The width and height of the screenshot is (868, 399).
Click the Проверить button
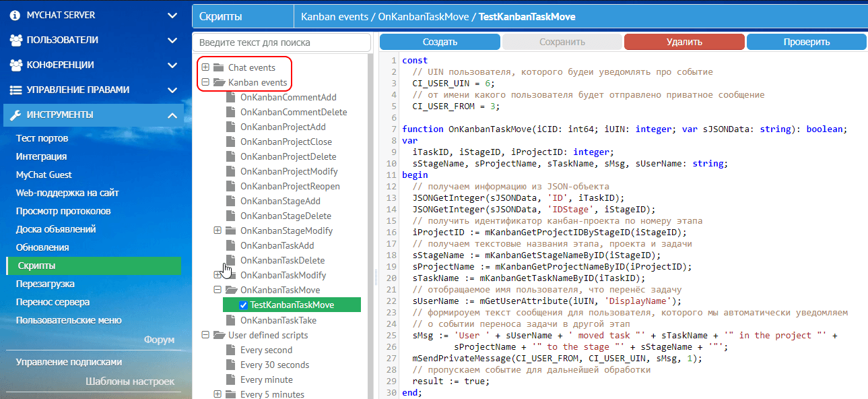point(805,41)
